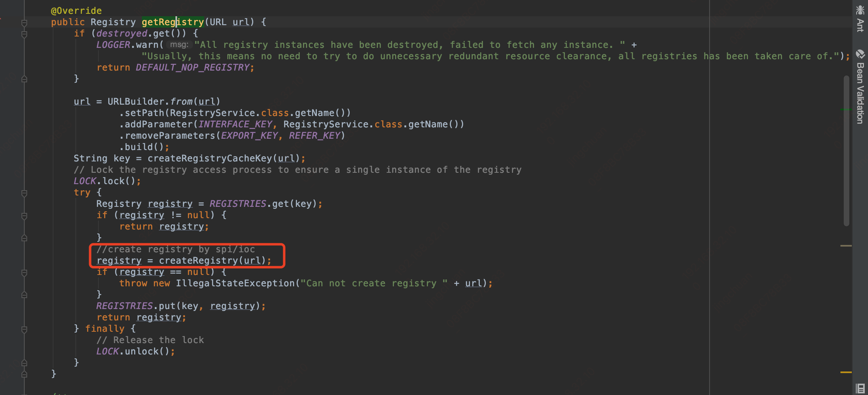Viewport: 868px width, 395px height.
Task: Click the tool window icon at bottom right
Action: [x=860, y=388]
